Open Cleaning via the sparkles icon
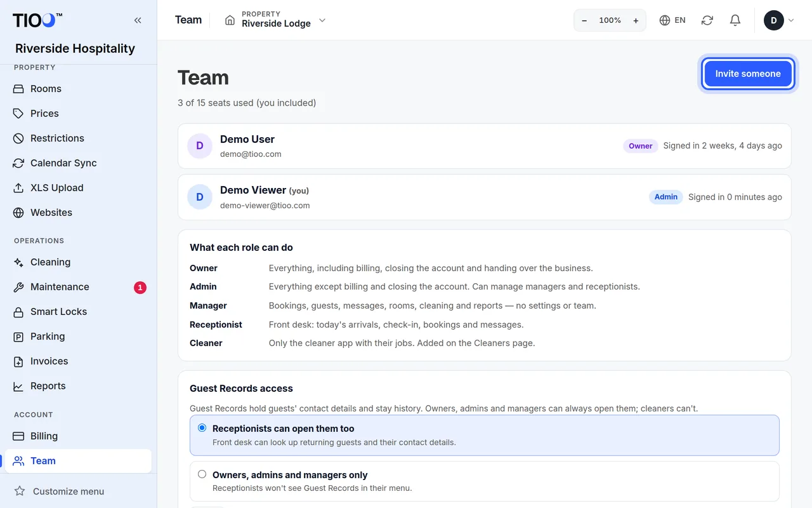The image size is (812, 508). 18,262
